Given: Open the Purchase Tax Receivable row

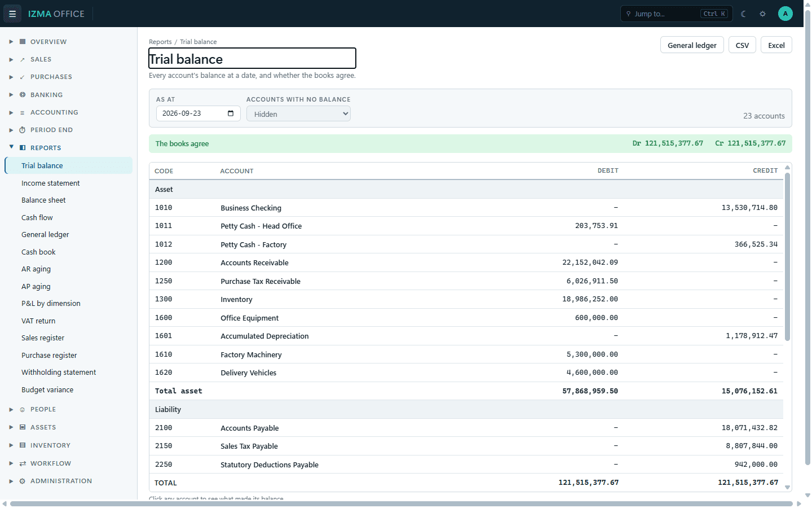Looking at the screenshot, I should [466, 281].
